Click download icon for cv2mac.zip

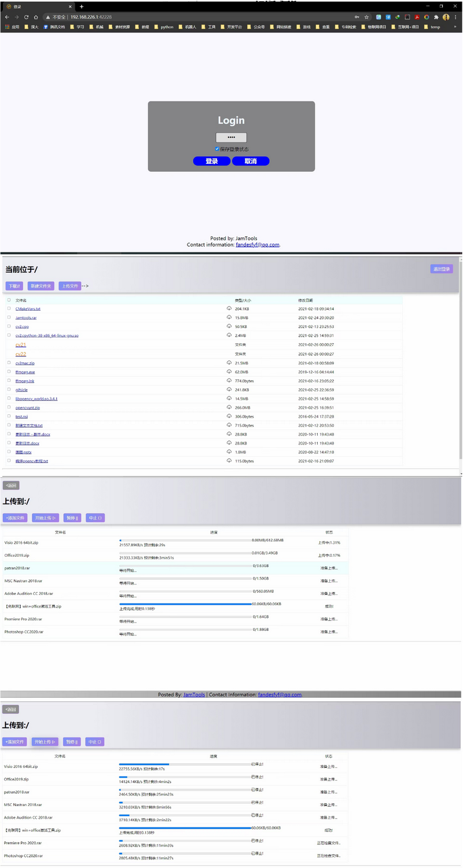(x=229, y=363)
